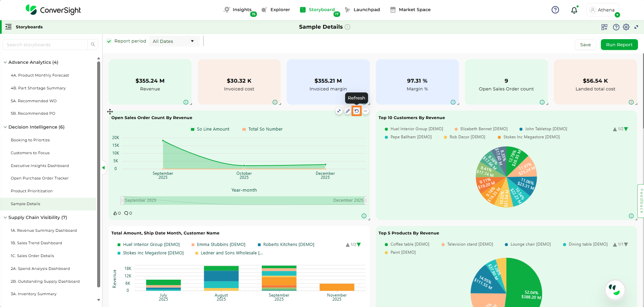Open the notifications bell
644x307 pixels.
[x=574, y=10]
